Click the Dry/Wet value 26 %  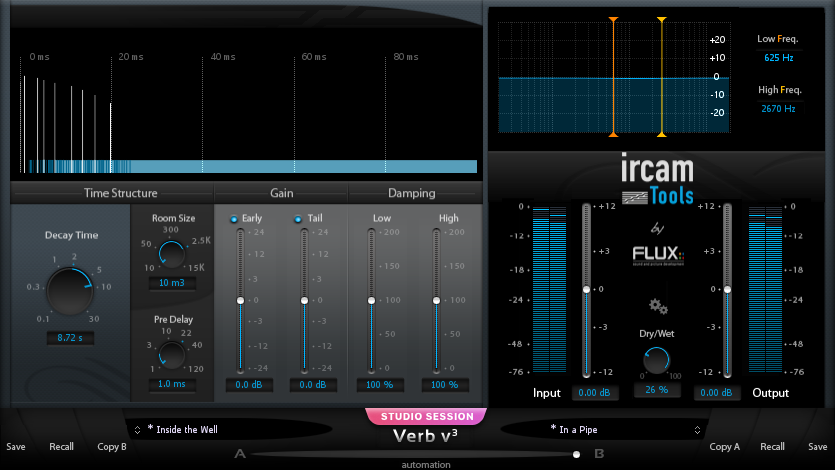point(657,390)
